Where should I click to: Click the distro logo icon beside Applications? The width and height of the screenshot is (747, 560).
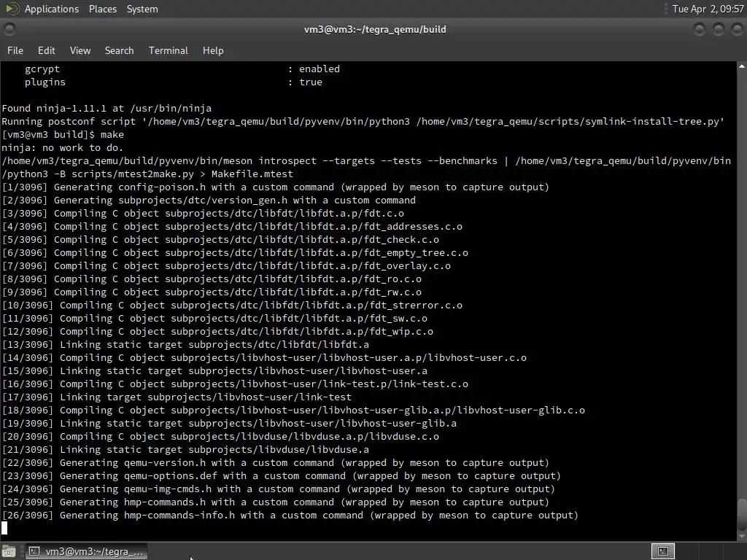12,9
